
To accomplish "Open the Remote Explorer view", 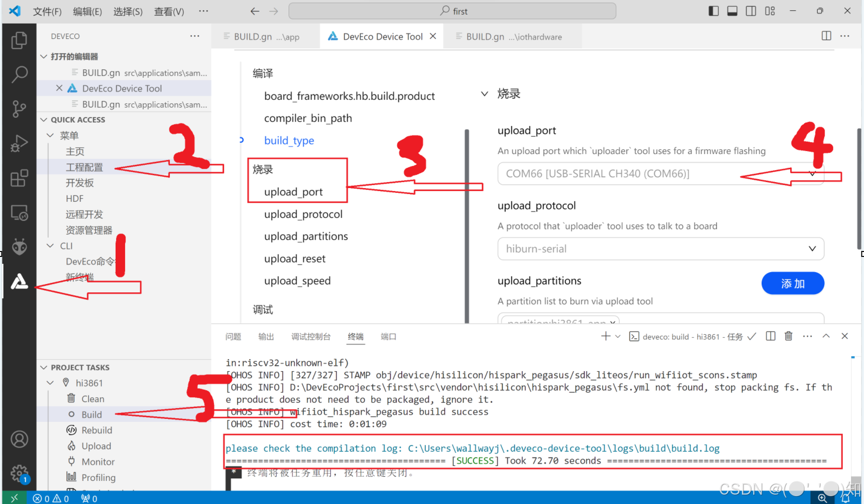I will point(19,213).
